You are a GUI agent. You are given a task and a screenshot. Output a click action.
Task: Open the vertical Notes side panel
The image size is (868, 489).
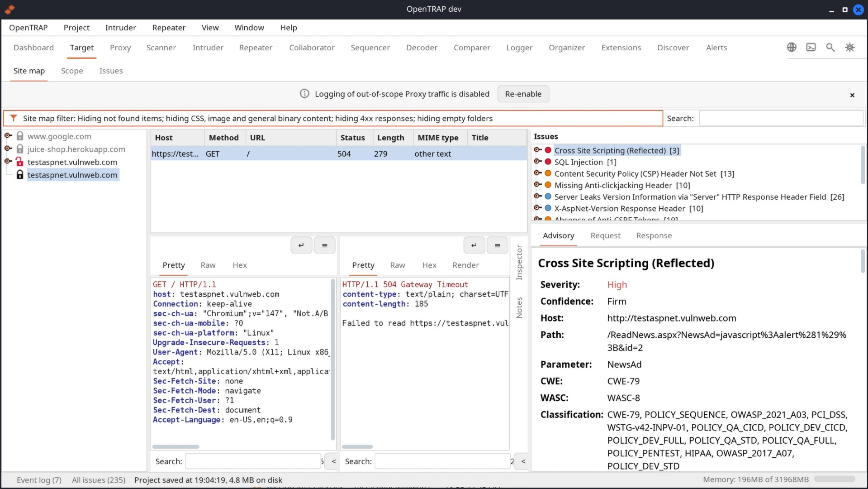[519, 308]
